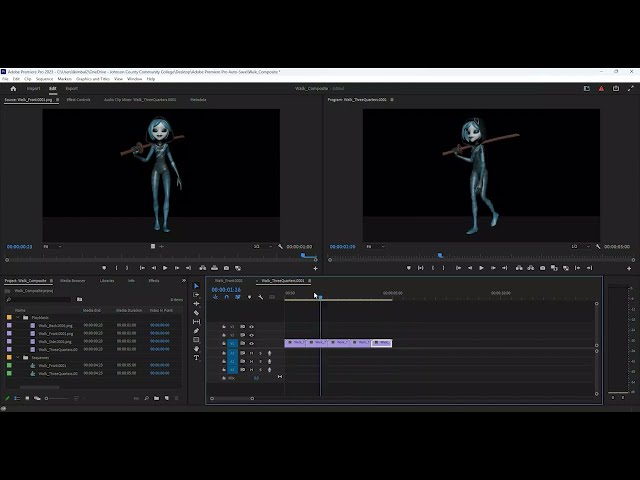This screenshot has width=640, height=480.
Task: Open the Markers menu
Action: pyautogui.click(x=64, y=79)
